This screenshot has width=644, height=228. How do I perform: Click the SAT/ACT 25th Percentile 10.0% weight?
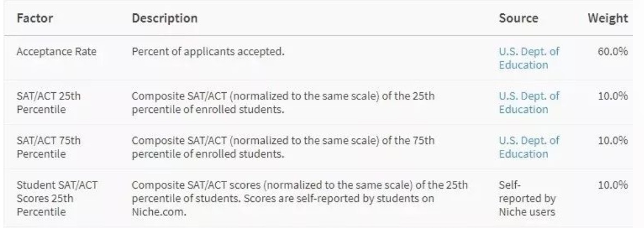[614, 97]
